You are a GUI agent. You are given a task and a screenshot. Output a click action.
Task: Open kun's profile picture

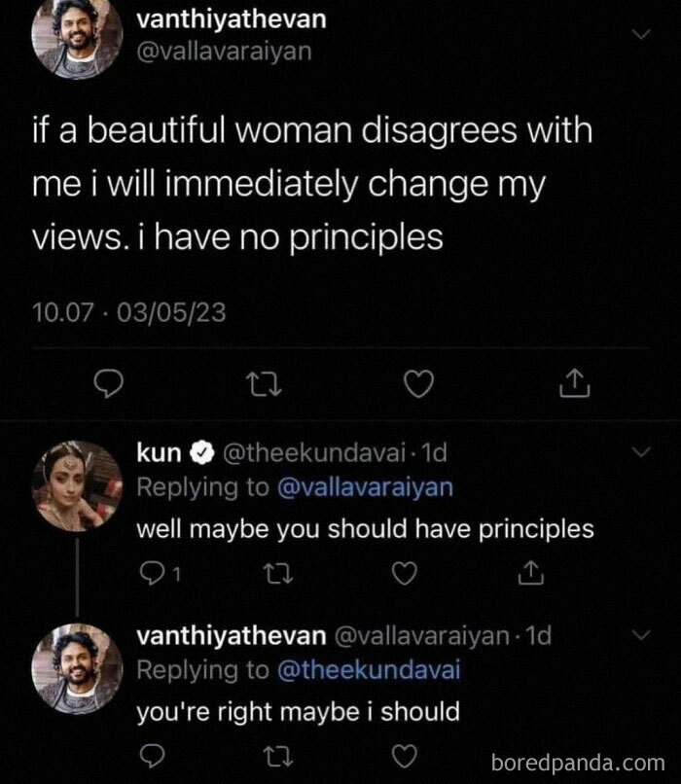pyautogui.click(x=75, y=484)
